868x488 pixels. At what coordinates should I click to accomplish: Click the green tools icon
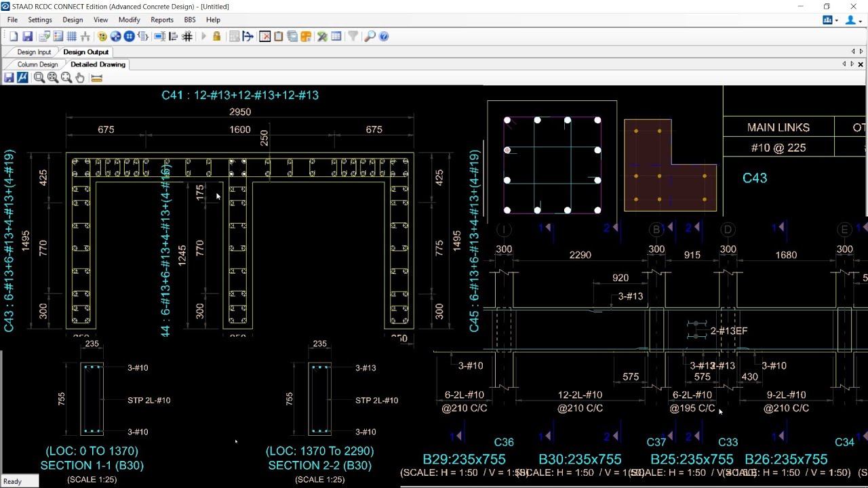(322, 37)
